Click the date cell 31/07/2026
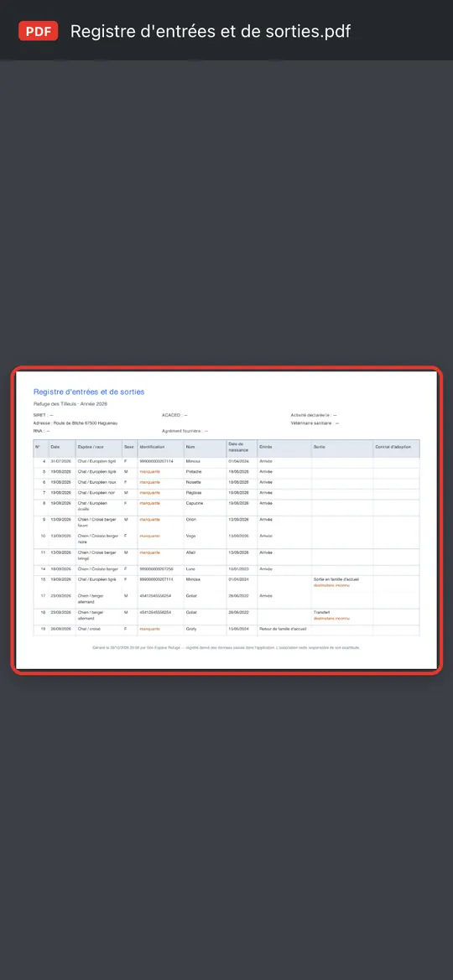The height and width of the screenshot is (980, 453). 61,461
